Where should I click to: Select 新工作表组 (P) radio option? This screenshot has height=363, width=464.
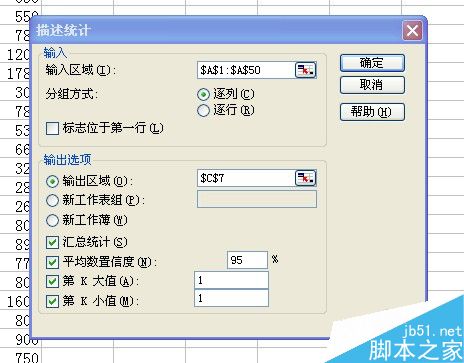(x=52, y=200)
